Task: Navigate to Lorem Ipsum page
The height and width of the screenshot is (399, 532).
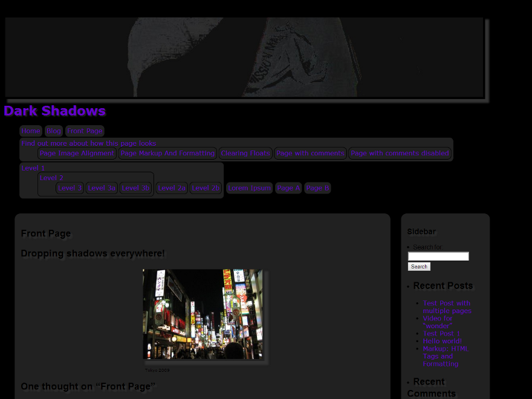Action: [250, 188]
